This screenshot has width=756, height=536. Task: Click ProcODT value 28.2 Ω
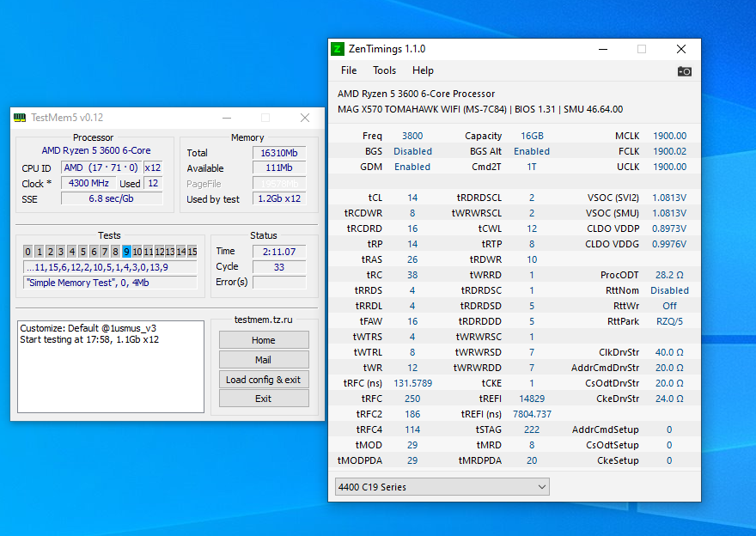point(669,275)
